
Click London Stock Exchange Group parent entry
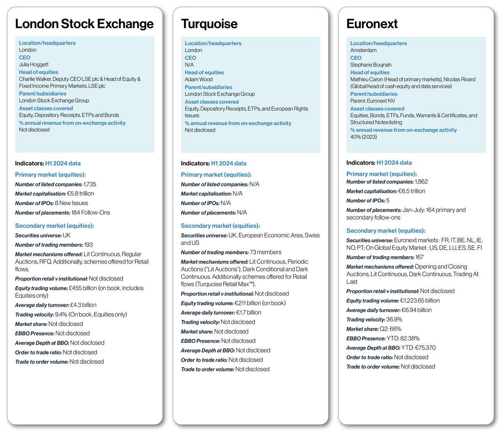(x=54, y=100)
